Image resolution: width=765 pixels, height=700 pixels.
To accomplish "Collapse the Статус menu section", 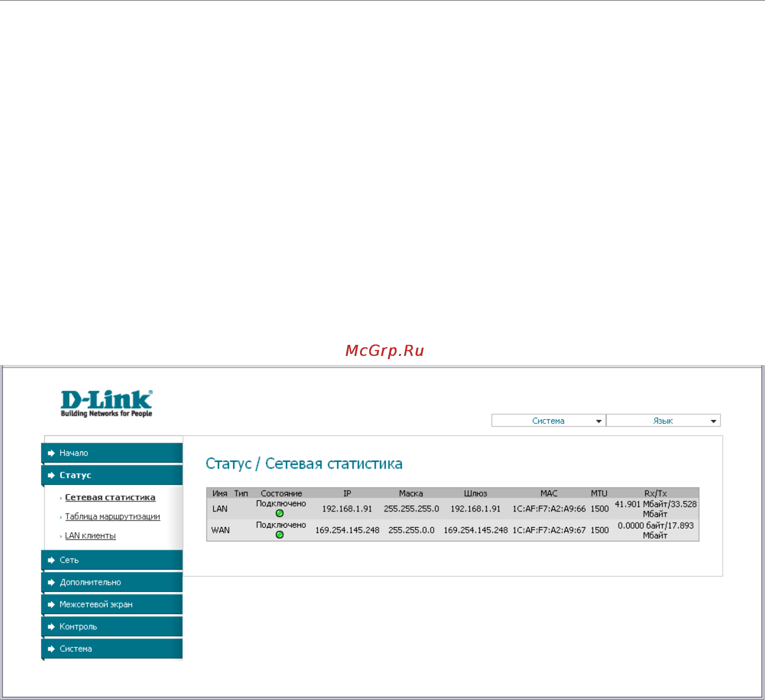I will click(112, 475).
